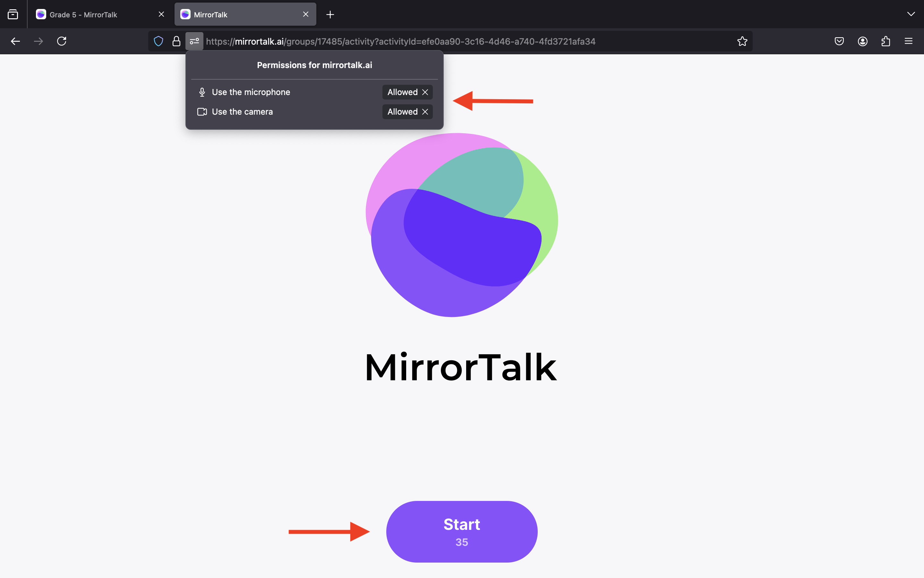Go forward one page
Screen dimensions: 924x578
pos(38,41)
